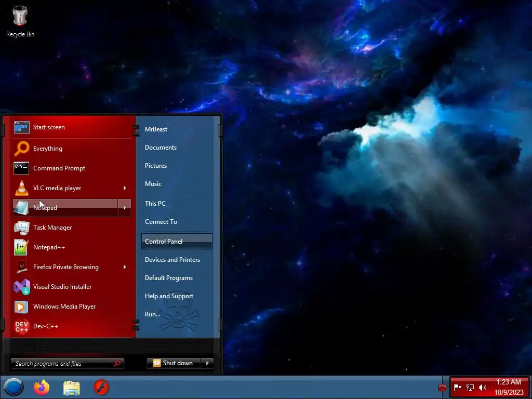Open File Explorer from the taskbar
The width and height of the screenshot is (532, 399).
pos(72,388)
